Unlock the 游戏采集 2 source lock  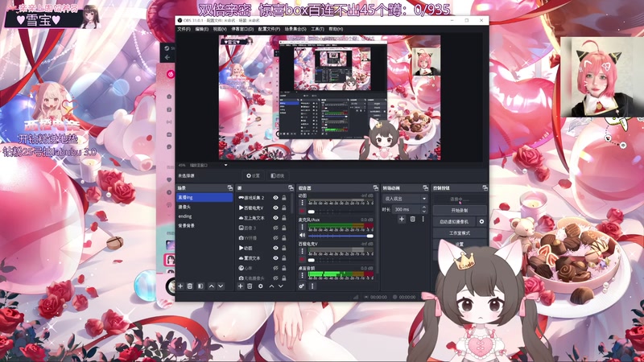pos(284,198)
